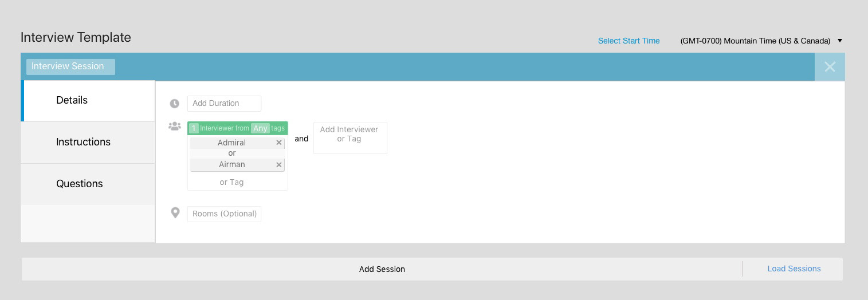
Task: Edit the Interview Session title field
Action: pyautogui.click(x=70, y=66)
